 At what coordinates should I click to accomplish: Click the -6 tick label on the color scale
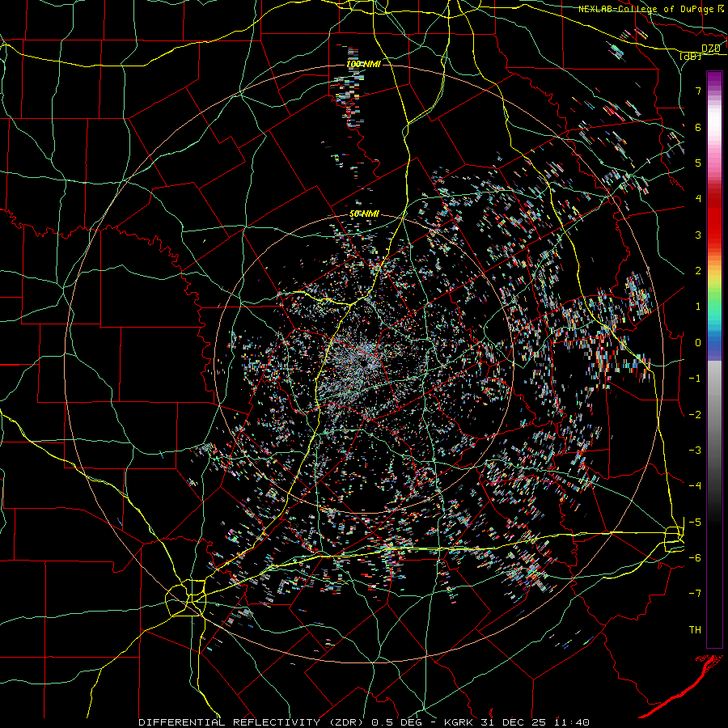pos(695,558)
